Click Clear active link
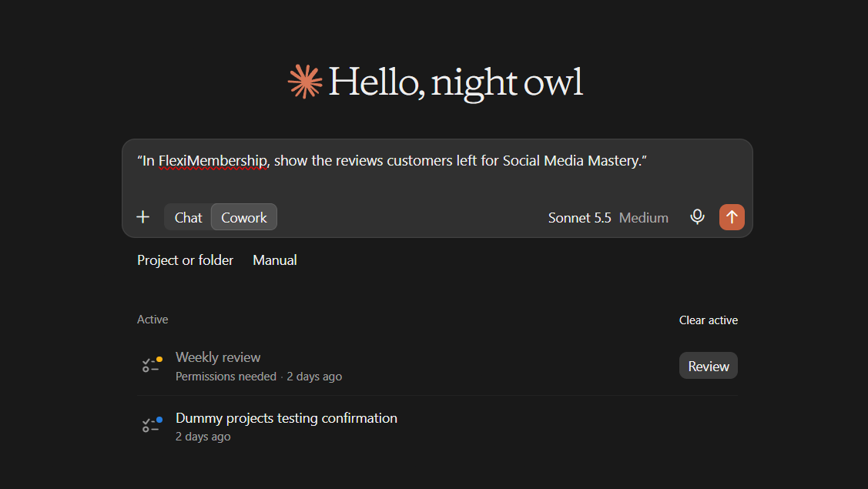 (708, 320)
